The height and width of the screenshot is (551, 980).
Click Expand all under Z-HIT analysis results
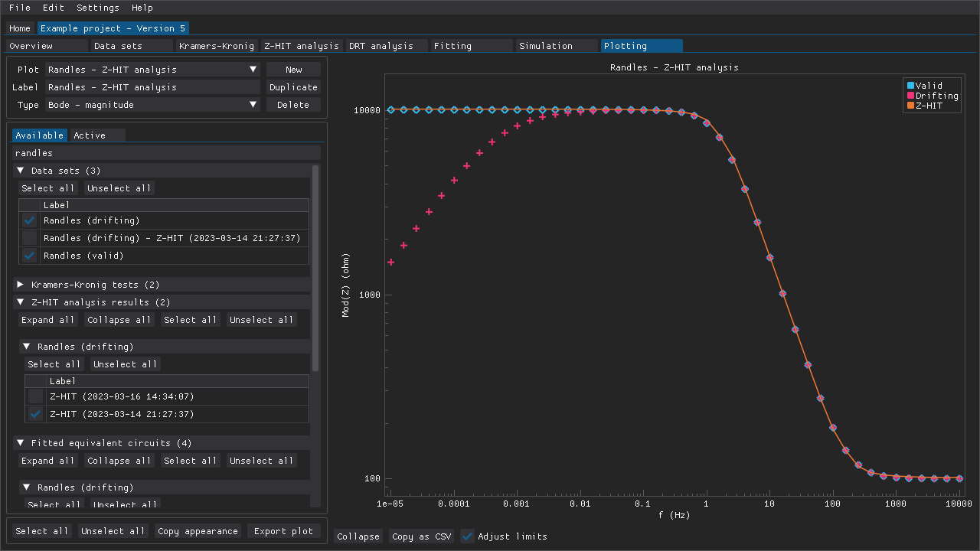click(x=48, y=320)
